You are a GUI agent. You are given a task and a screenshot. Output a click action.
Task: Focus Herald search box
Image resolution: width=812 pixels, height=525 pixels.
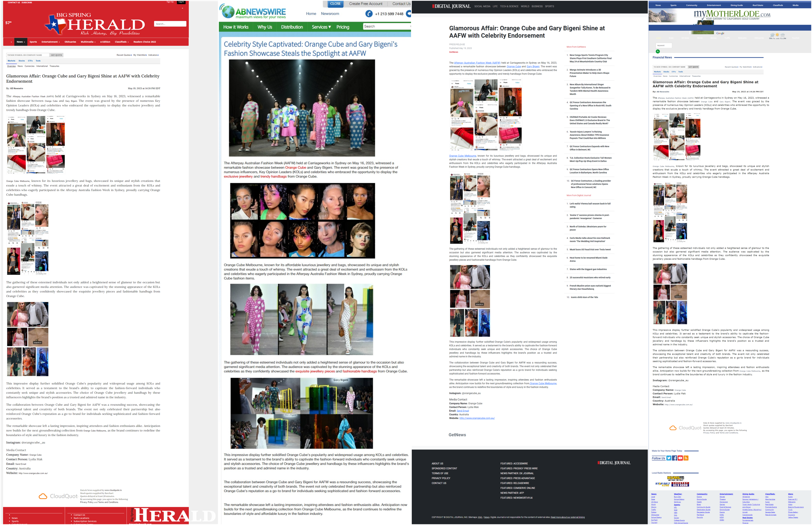[170, 24]
